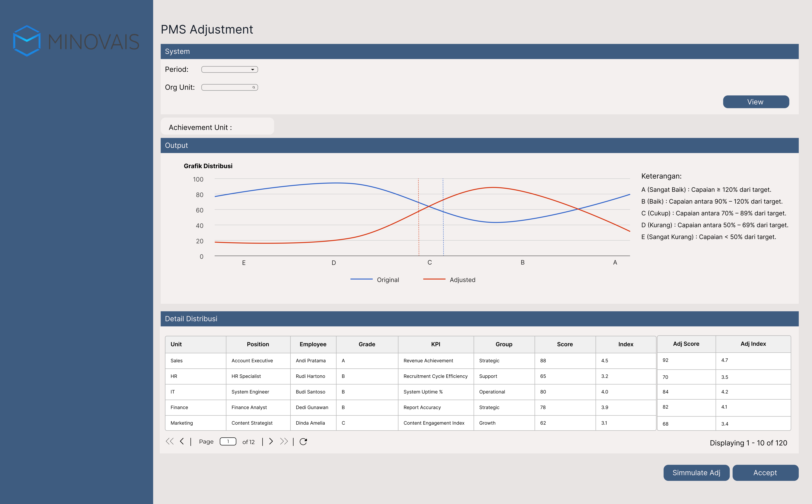
Task: Click the Content Strategist position cell
Action: tap(258, 423)
